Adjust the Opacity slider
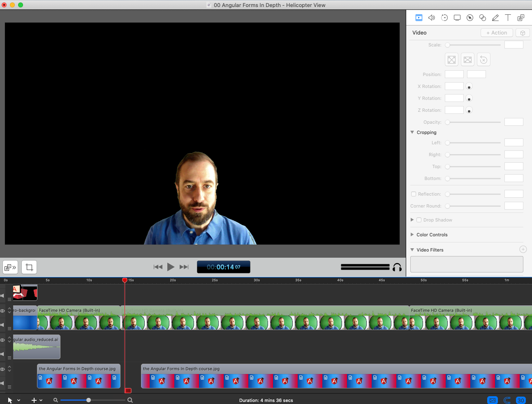This screenshot has height=404, width=532. coord(474,122)
